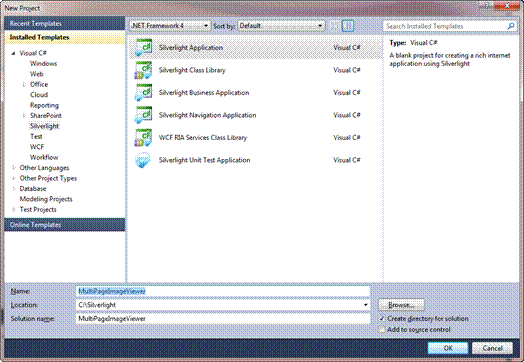Click the OK button
Image resolution: width=524 pixels, height=362 pixels.
(448, 348)
